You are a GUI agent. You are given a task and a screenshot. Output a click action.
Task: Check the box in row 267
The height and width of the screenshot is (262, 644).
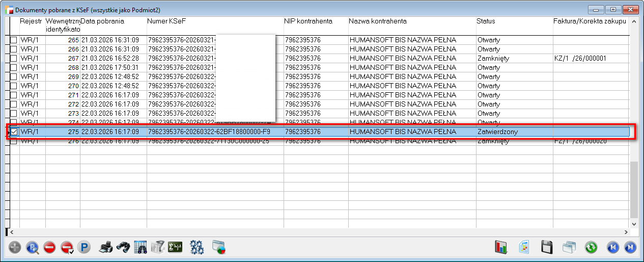click(x=14, y=59)
